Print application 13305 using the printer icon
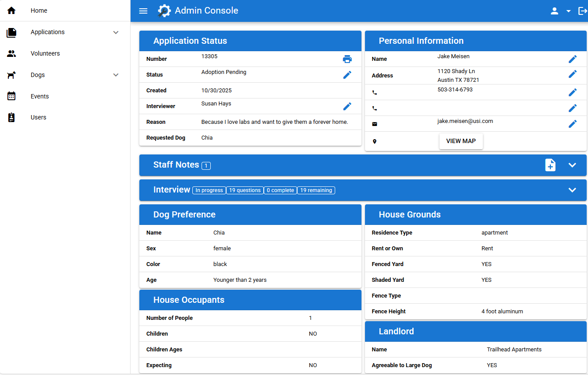This screenshot has height=375, width=588. (x=347, y=59)
